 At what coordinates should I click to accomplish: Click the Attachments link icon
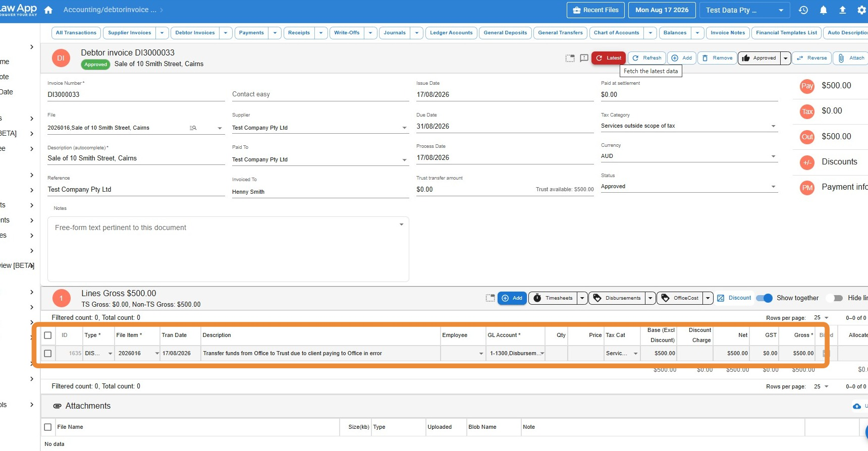58,406
